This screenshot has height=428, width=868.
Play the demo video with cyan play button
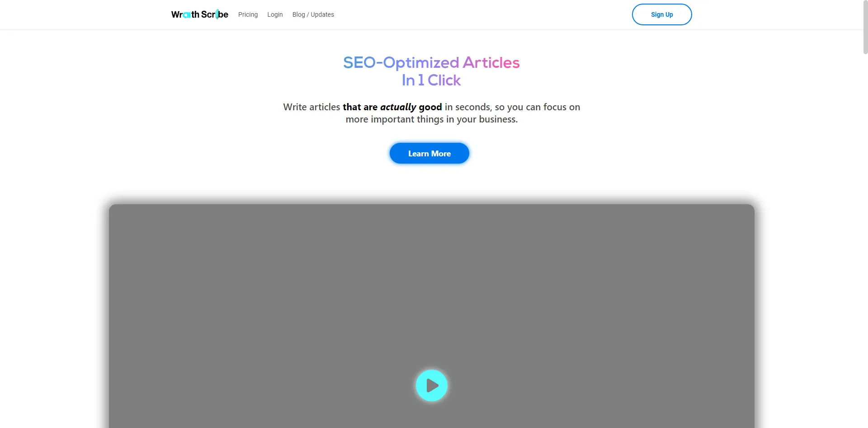(x=431, y=386)
